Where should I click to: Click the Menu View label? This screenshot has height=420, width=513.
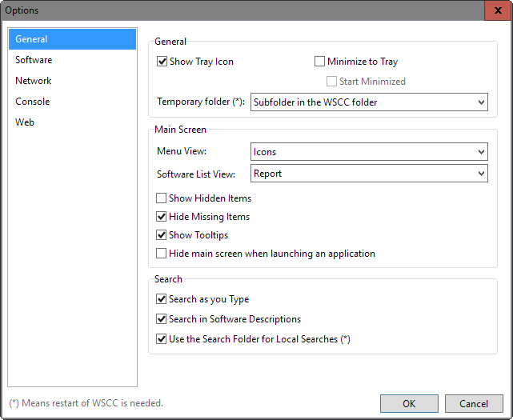pyautogui.click(x=182, y=151)
